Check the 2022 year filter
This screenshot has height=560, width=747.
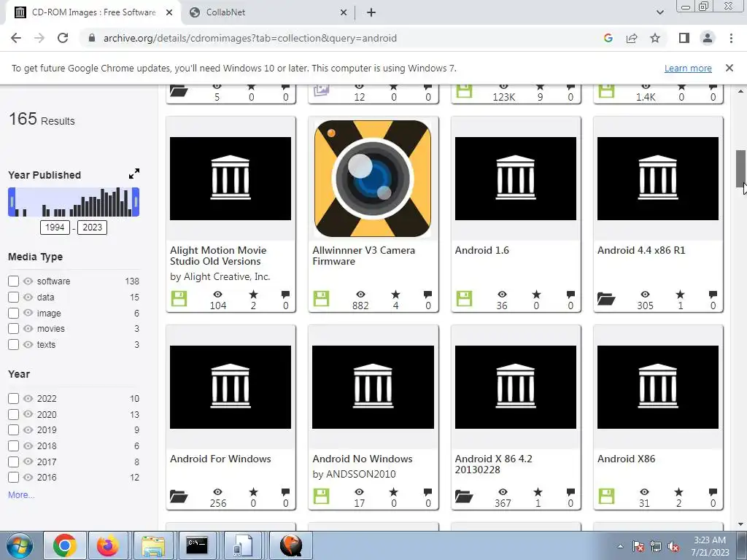coord(13,399)
